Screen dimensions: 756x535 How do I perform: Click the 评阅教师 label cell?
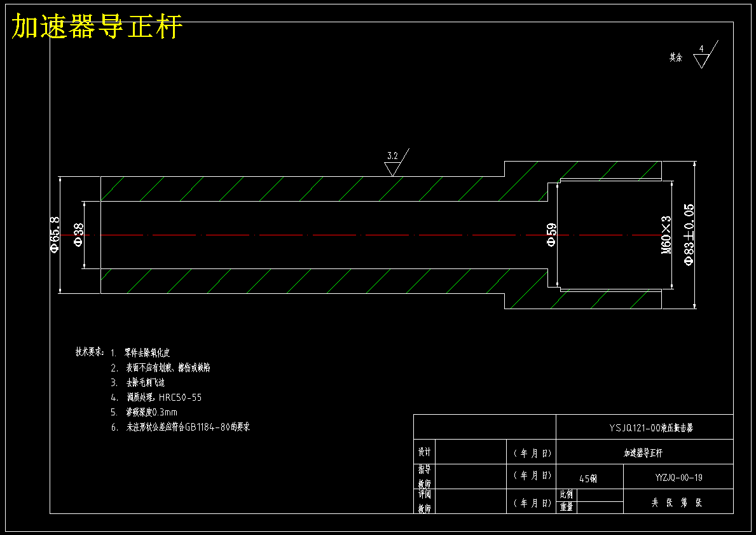(424, 501)
